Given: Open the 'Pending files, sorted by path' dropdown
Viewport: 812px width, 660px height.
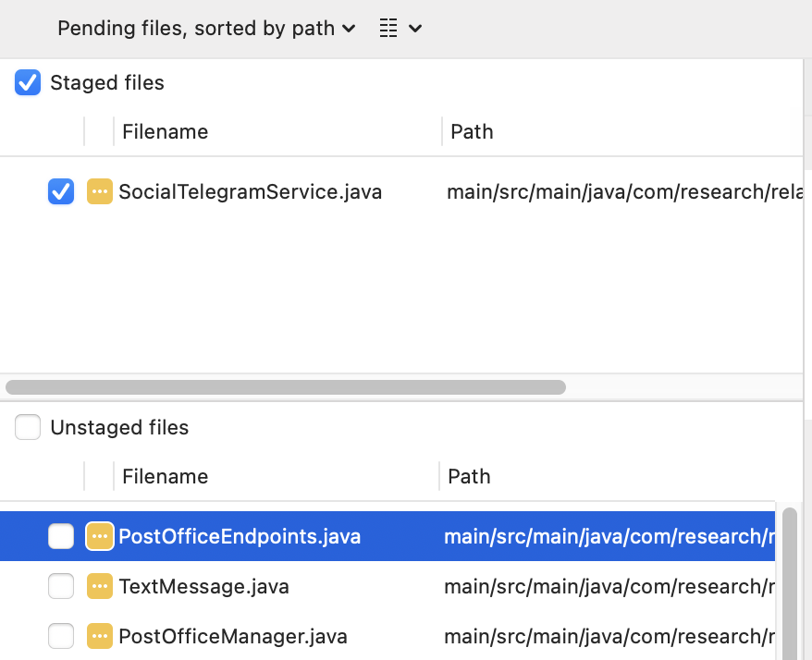Looking at the screenshot, I should click(x=206, y=29).
